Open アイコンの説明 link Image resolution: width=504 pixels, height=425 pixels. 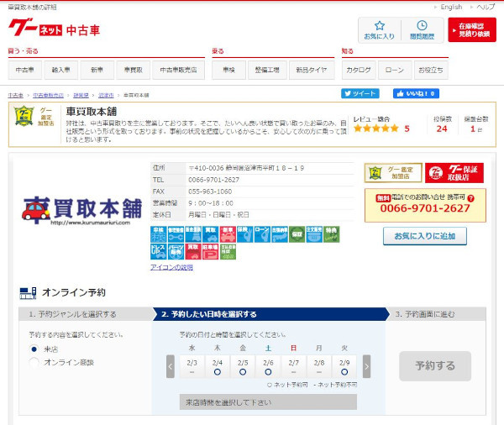(x=171, y=267)
